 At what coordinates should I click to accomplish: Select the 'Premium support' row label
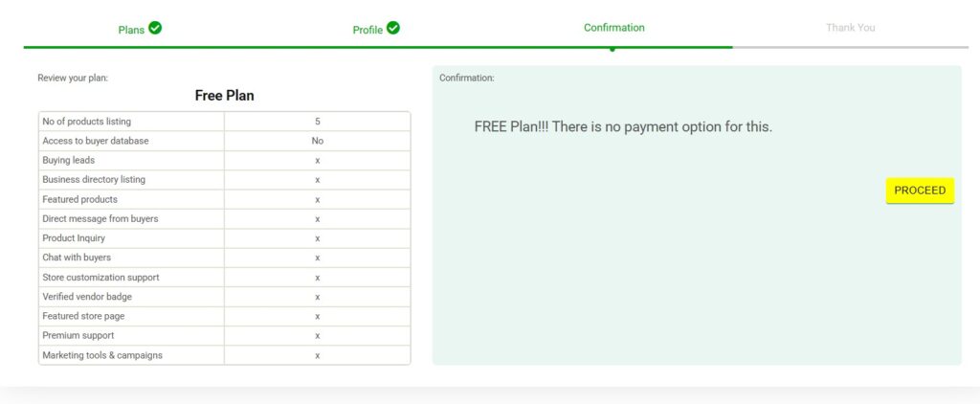(x=78, y=335)
